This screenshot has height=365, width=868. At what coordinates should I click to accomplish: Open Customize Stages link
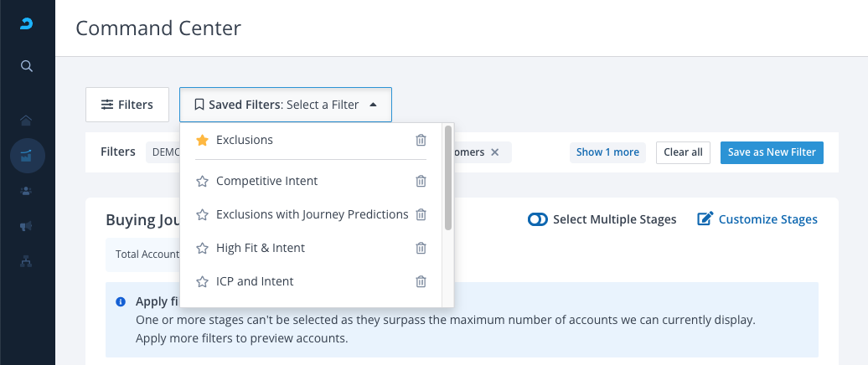(x=757, y=219)
